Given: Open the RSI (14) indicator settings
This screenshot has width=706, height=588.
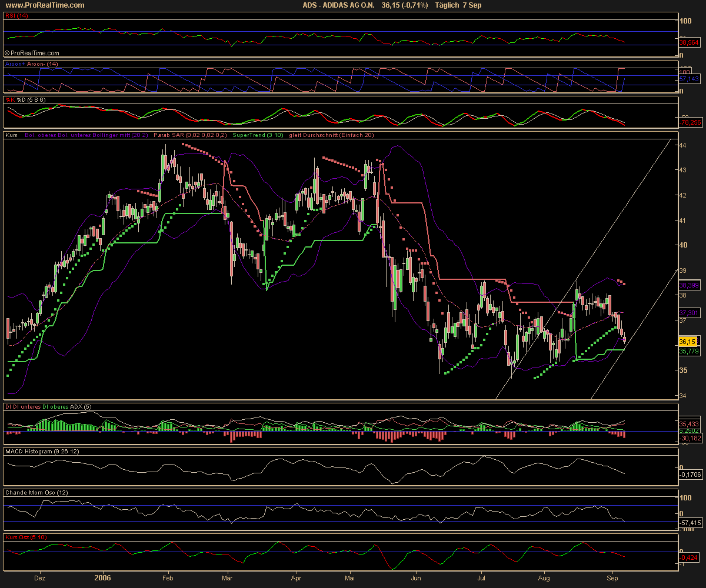Looking at the screenshot, I should pyautogui.click(x=16, y=16).
